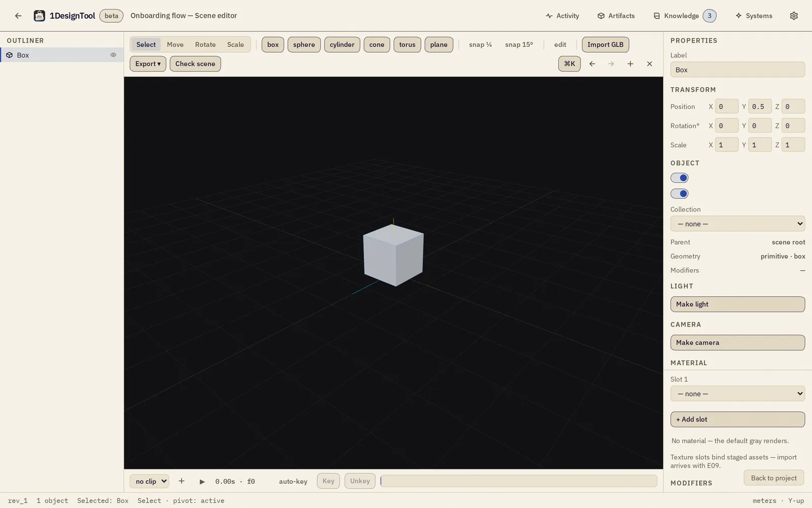Toggle snap 15° rotation snapping
The width and height of the screenshot is (812, 508).
519,44
